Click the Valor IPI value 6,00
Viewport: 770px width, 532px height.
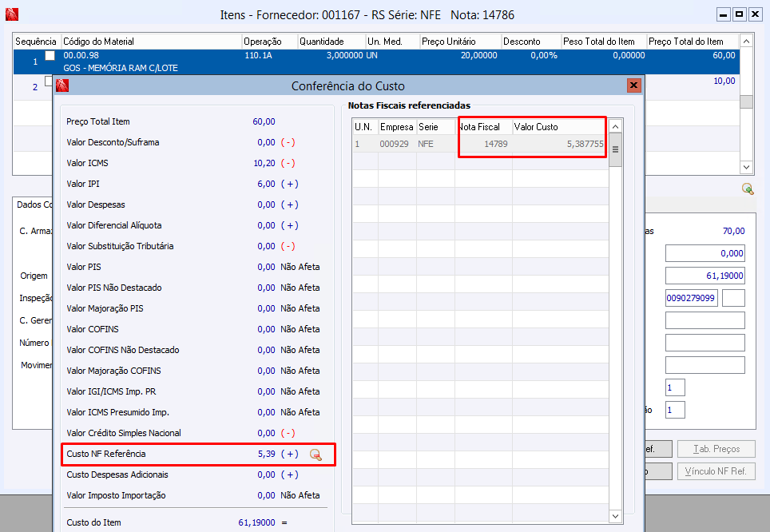pyautogui.click(x=266, y=184)
